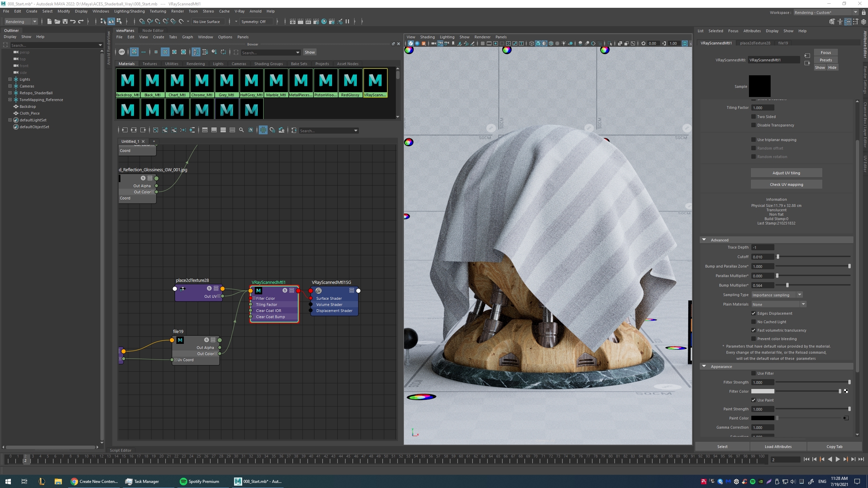Enable the No Cached Light checkbox
The image size is (868, 488).
pyautogui.click(x=754, y=321)
